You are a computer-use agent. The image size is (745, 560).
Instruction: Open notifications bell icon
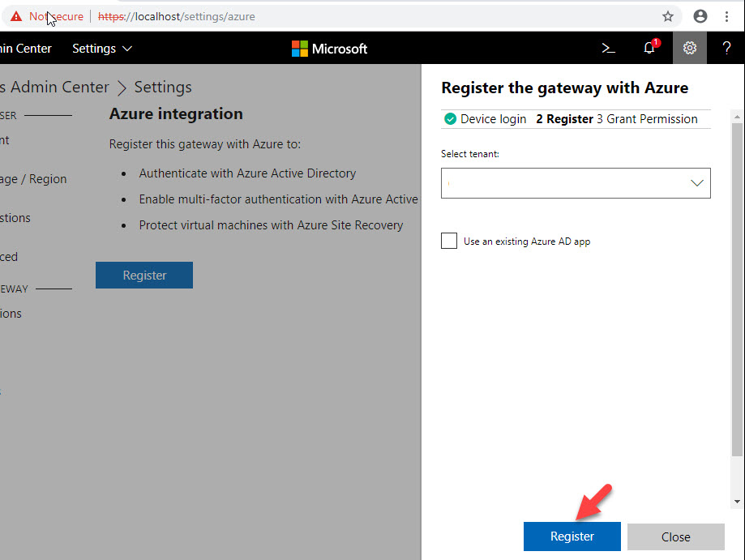tap(649, 48)
